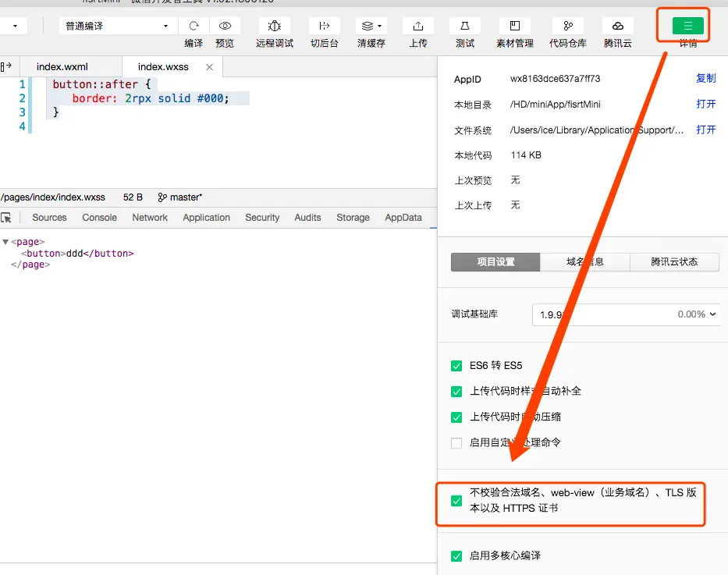
Task: Enable 启用自定义处理命令 checkbox
Action: (456, 442)
